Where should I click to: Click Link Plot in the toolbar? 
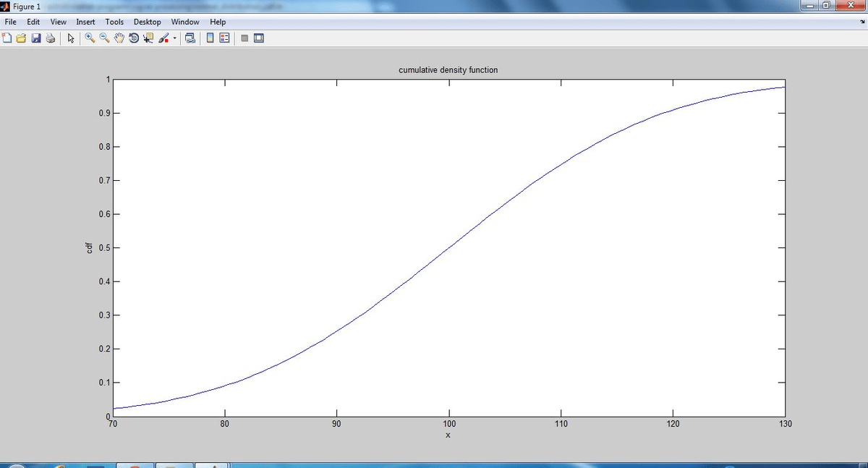[190, 38]
